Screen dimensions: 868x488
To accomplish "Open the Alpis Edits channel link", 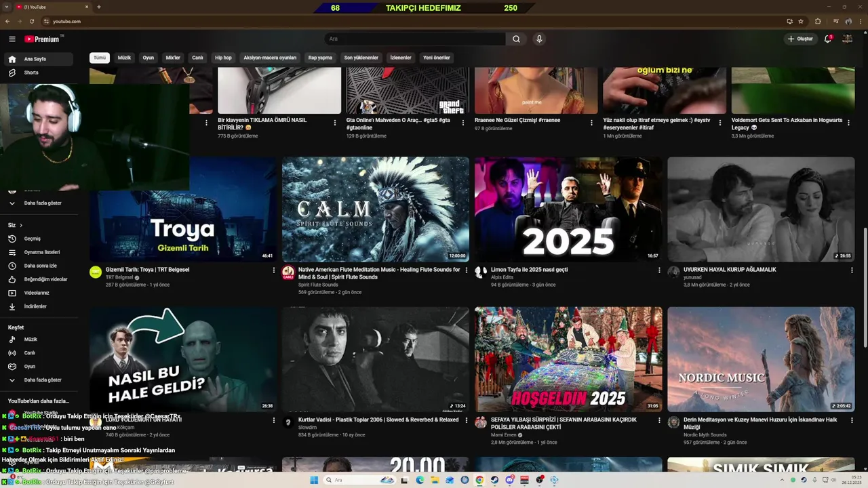I will (502, 277).
